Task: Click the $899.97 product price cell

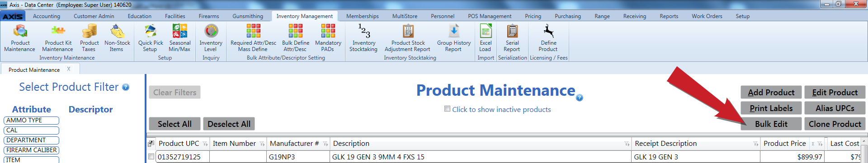Action: pyautogui.click(x=793, y=157)
